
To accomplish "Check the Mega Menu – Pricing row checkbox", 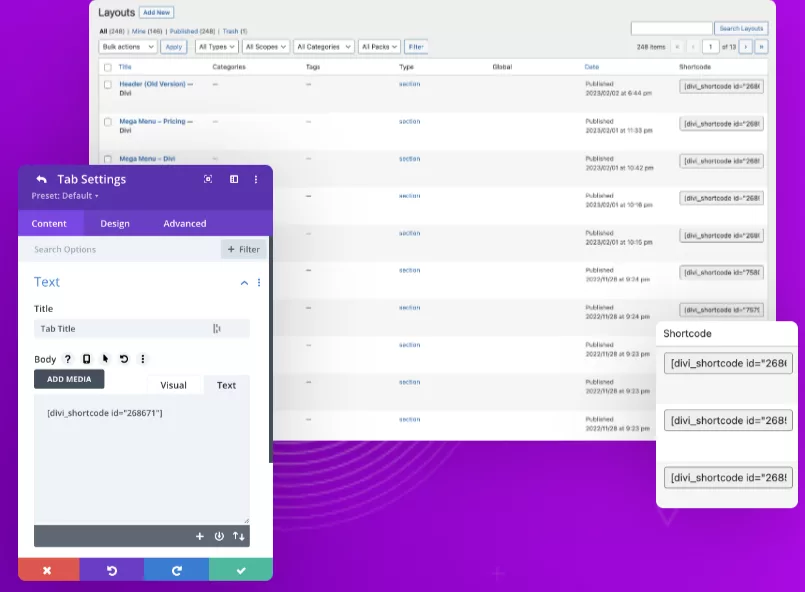I will pos(107,122).
